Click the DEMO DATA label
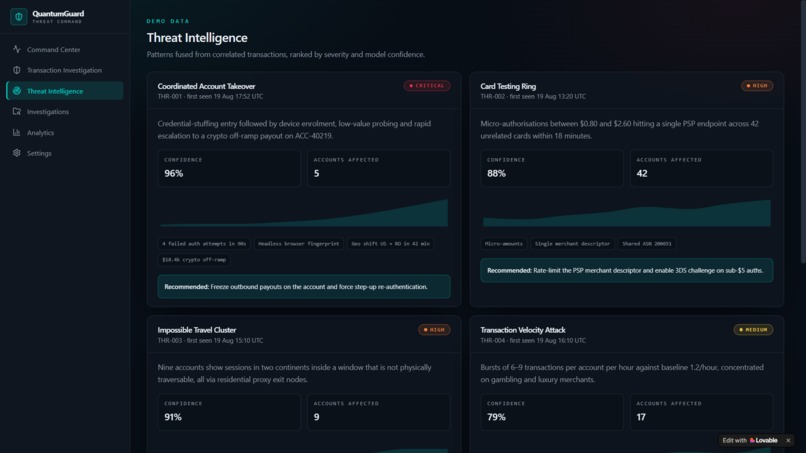Image resolution: width=806 pixels, height=453 pixels. [168, 21]
